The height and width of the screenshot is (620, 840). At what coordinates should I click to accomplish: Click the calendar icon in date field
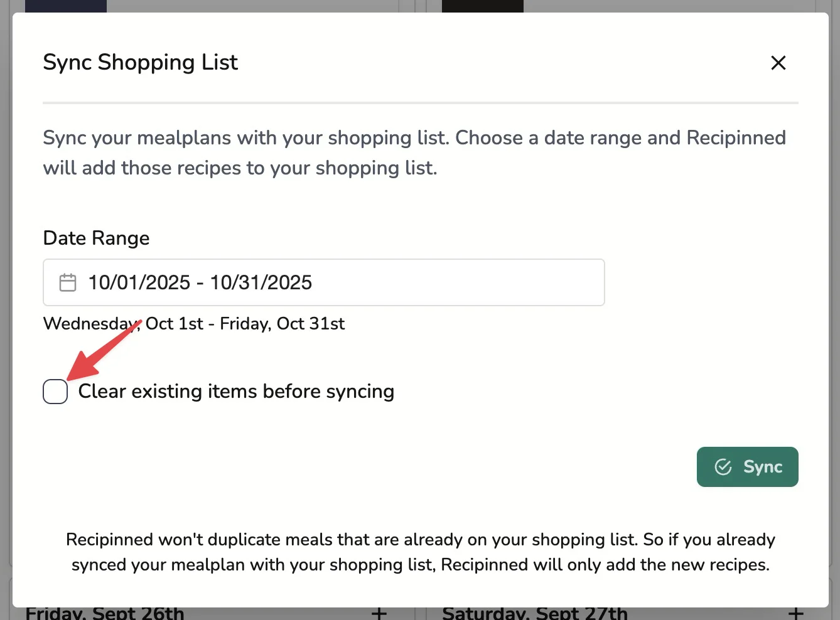68,282
